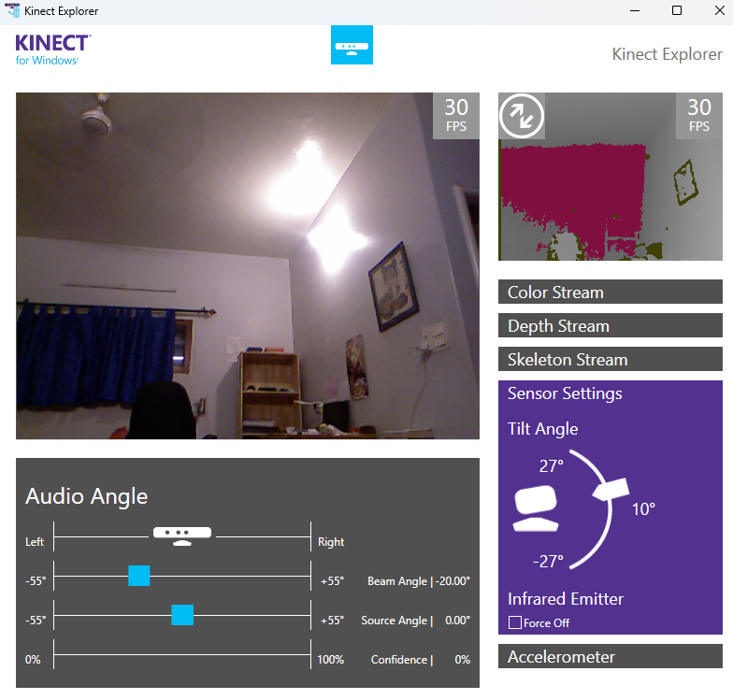The image size is (733, 700).
Task: Click the Kinect device icon in Tilt Angle
Action: 536,507
